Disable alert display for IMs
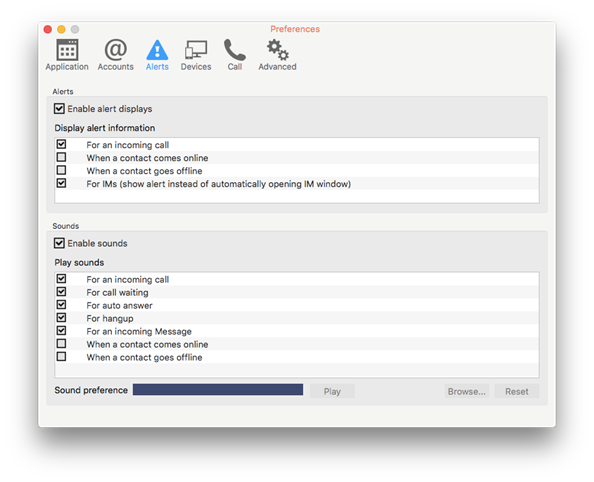The image size is (594, 482). coord(61,183)
